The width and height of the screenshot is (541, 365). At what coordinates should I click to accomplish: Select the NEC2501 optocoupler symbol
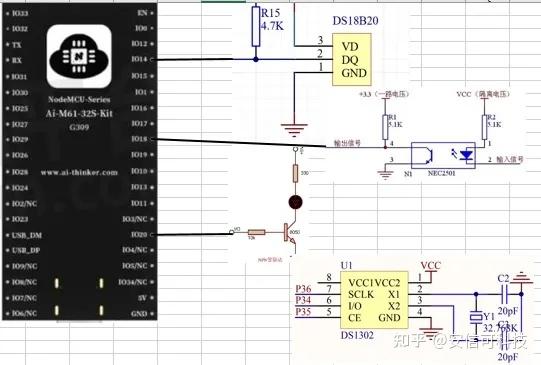pyautogui.click(x=443, y=155)
